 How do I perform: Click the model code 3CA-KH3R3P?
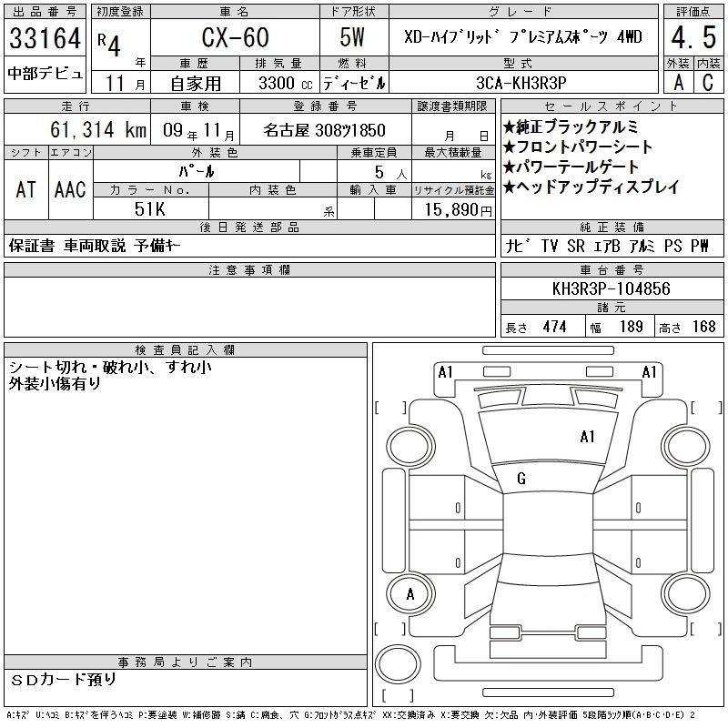pos(521,83)
